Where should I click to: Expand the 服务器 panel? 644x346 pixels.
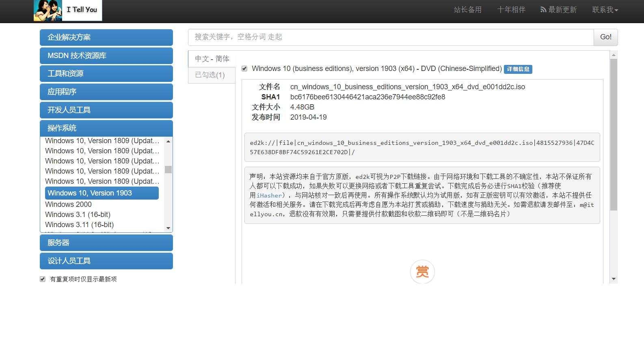(x=106, y=243)
